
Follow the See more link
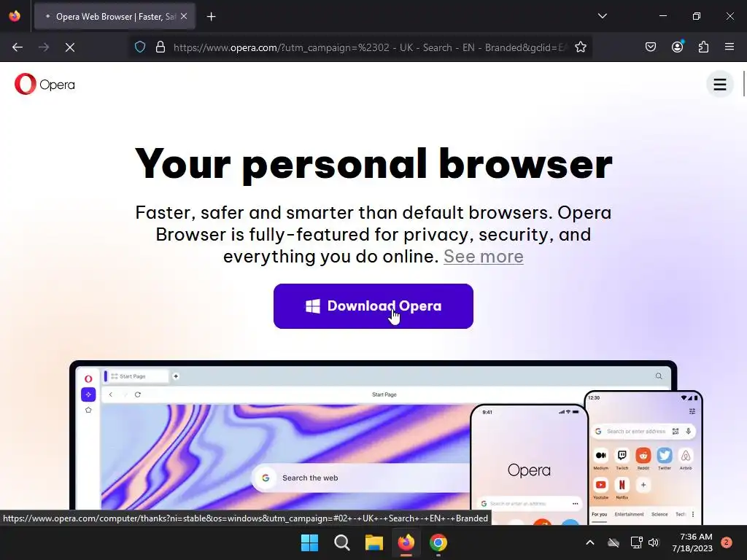(483, 256)
